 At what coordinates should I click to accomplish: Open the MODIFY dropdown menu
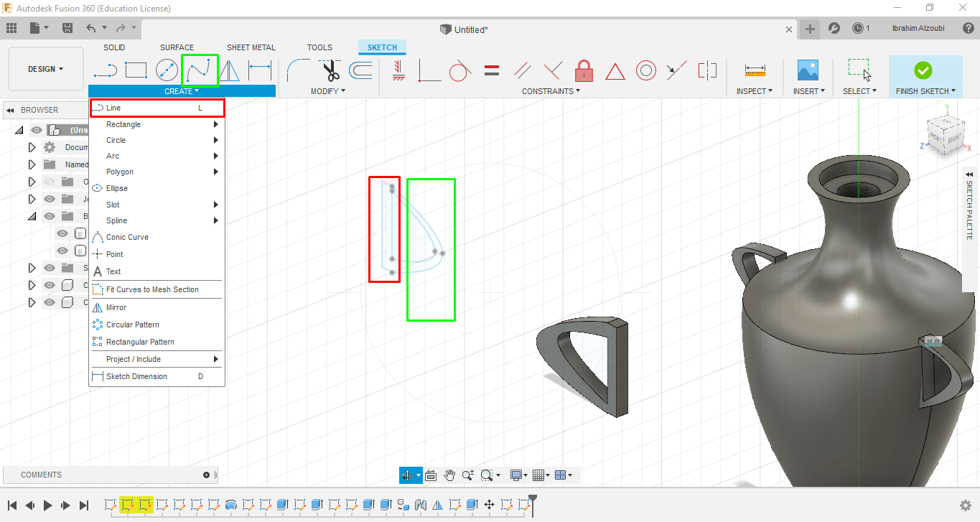(x=328, y=91)
